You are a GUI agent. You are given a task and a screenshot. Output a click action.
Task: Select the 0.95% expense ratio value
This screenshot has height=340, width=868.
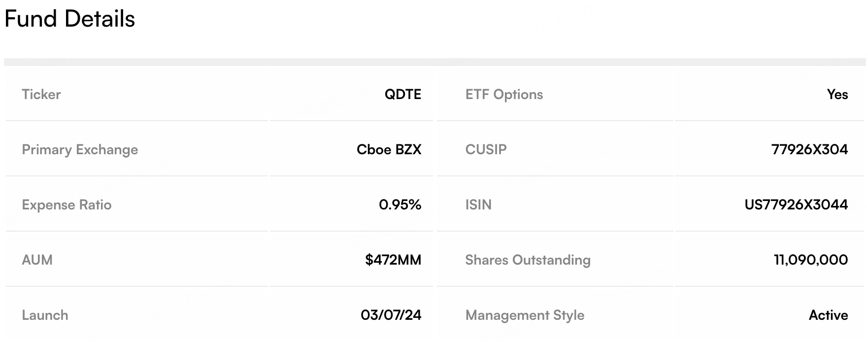tap(400, 205)
